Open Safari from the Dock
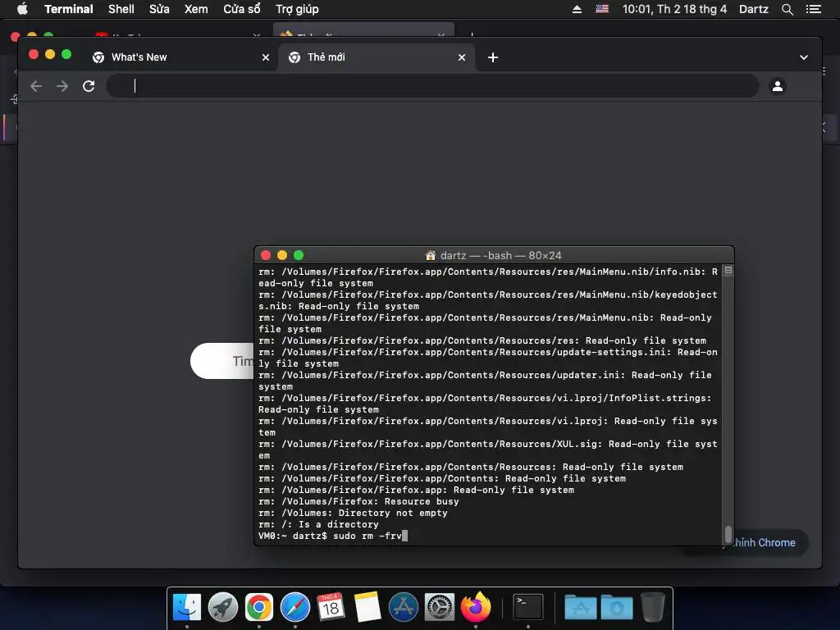The height and width of the screenshot is (630, 840). pyautogui.click(x=295, y=607)
